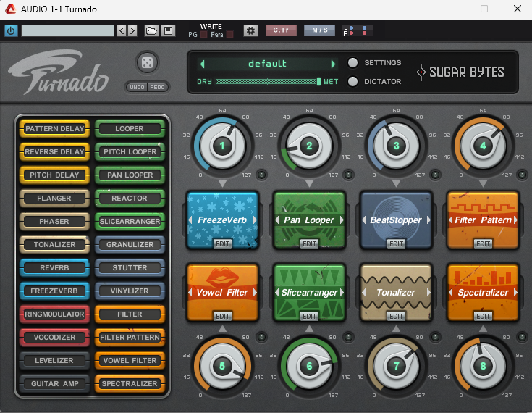Toggle small LED button beside knob 8
Image resolution: width=532 pixels, height=413 pixels.
tap(522, 337)
